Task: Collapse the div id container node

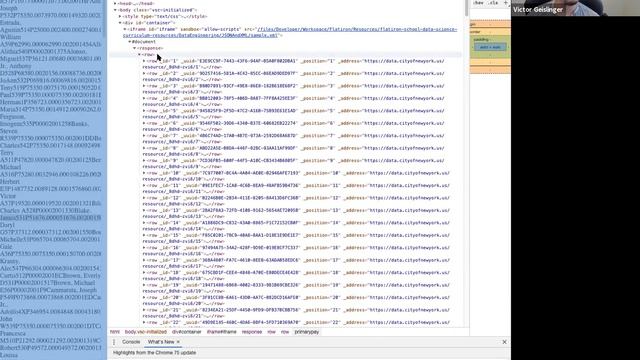Action: click(120, 23)
